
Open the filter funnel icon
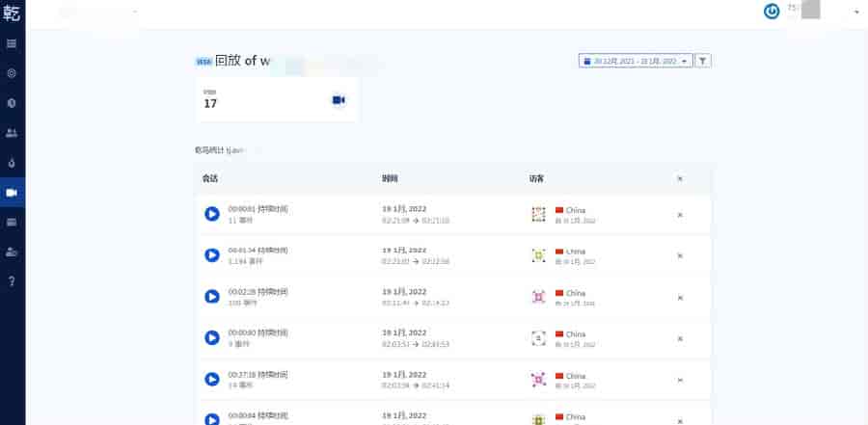(703, 61)
